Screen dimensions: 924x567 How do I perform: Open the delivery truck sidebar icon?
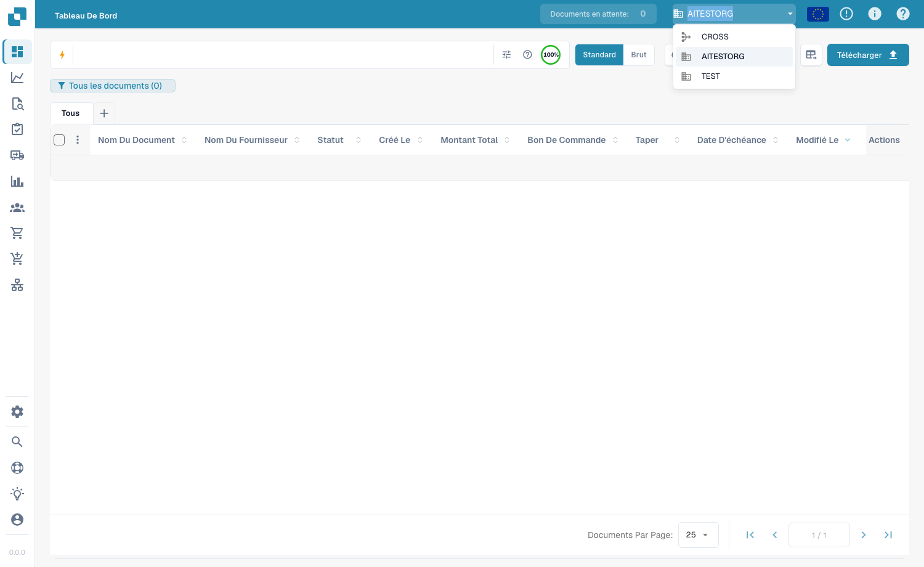pos(17,155)
